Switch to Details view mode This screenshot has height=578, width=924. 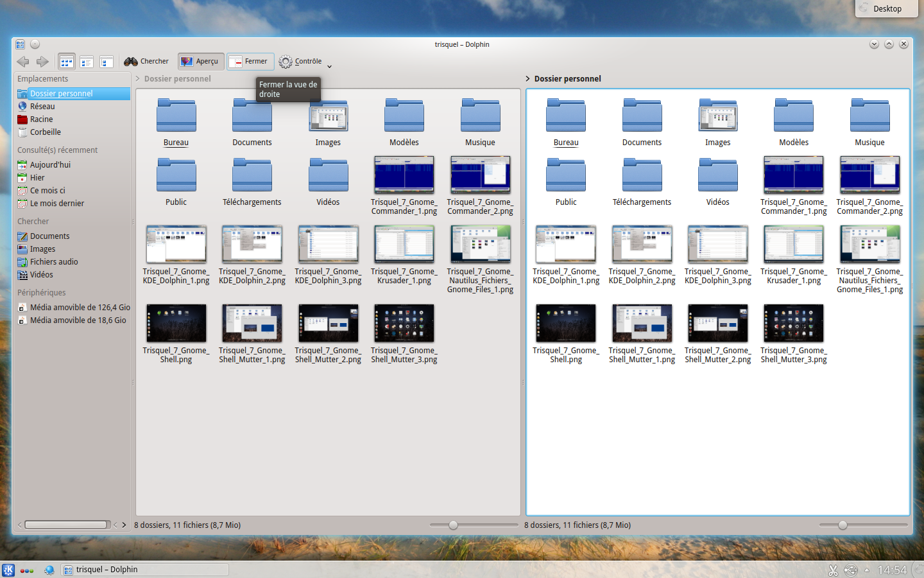pos(107,62)
